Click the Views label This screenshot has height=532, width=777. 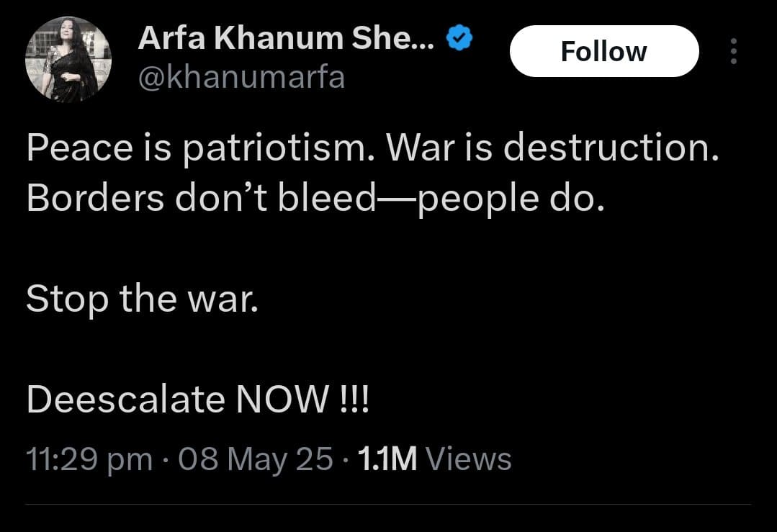click(469, 459)
